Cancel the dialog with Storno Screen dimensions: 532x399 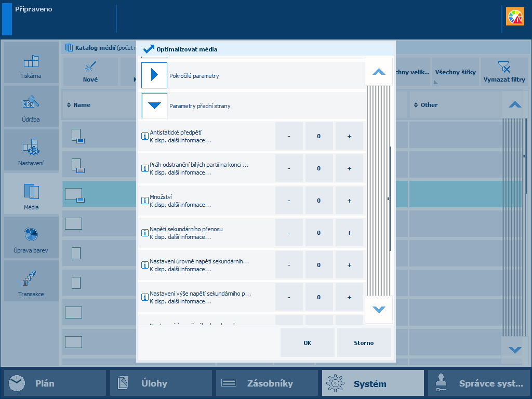pyautogui.click(x=364, y=343)
